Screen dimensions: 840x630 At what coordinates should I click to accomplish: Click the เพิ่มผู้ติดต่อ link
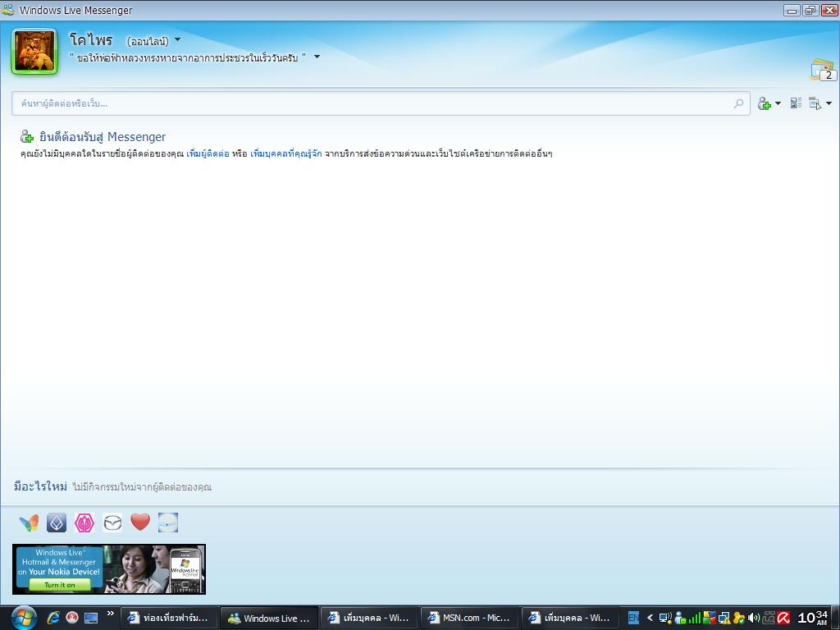coord(208,154)
